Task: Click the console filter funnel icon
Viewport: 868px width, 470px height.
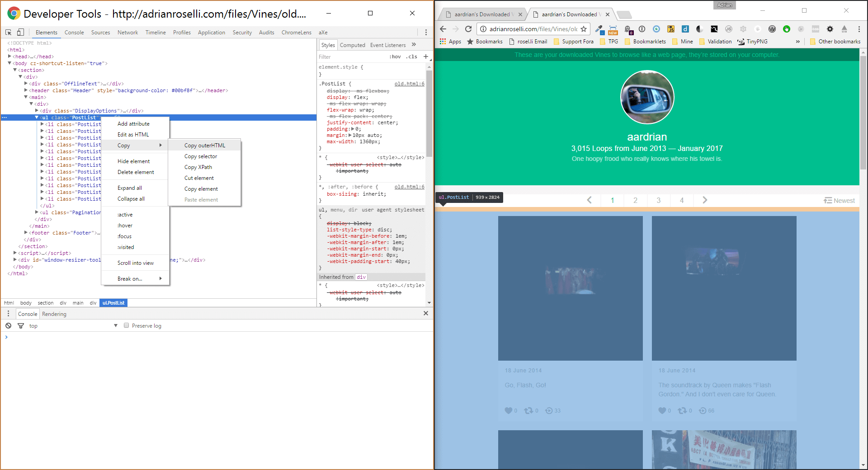Action: pos(20,325)
